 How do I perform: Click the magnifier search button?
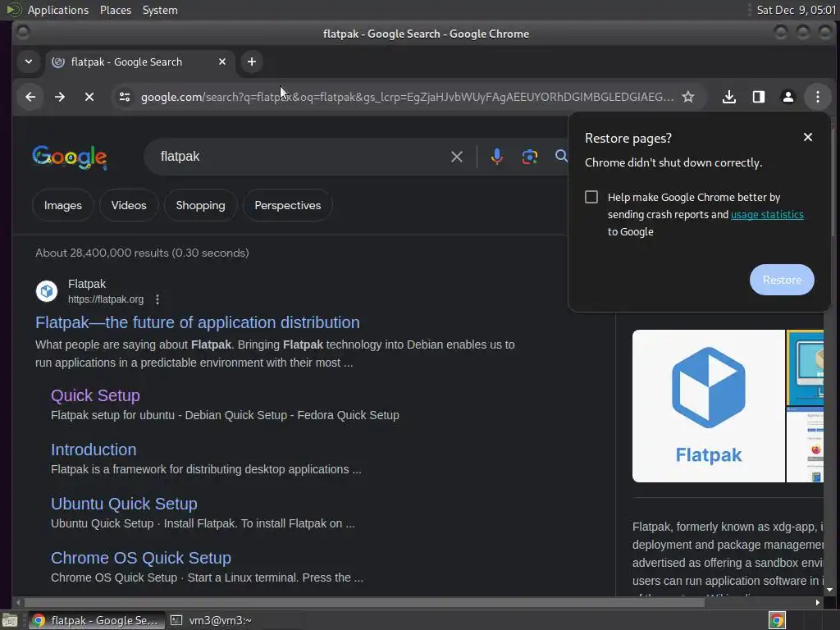(x=561, y=157)
